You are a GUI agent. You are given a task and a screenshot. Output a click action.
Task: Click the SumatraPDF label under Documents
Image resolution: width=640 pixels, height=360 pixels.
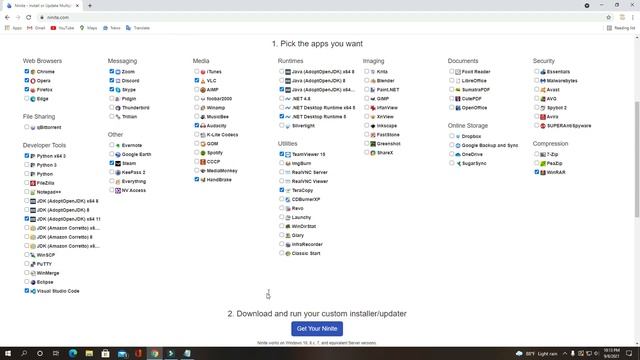tap(476, 90)
